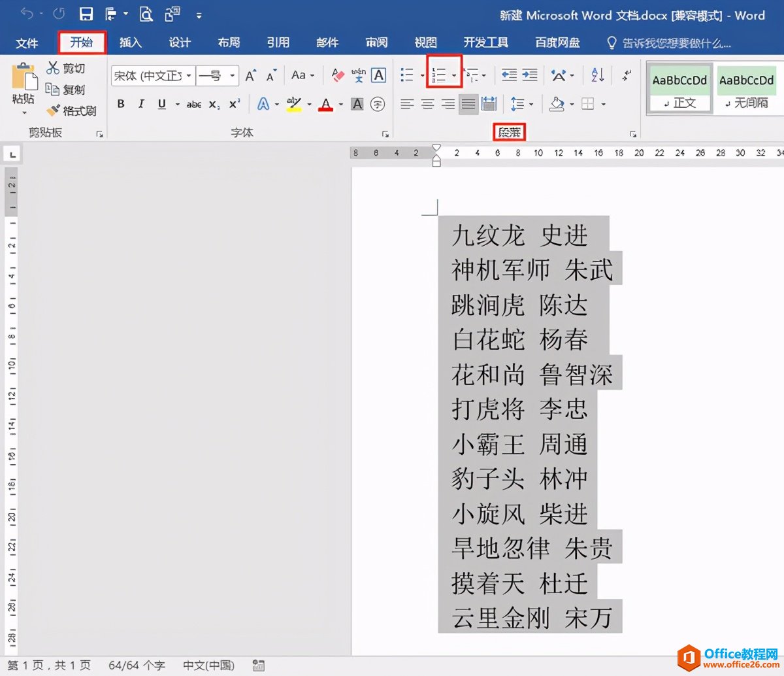This screenshot has width=784, height=676.
Task: Toggle bold formatting
Action: [121, 104]
